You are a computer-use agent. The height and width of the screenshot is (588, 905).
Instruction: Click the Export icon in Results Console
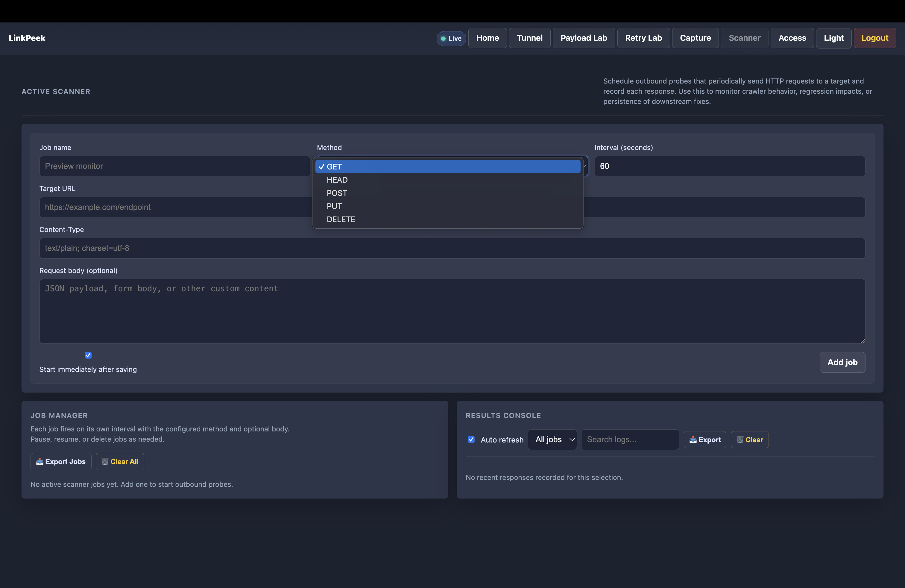click(x=693, y=439)
